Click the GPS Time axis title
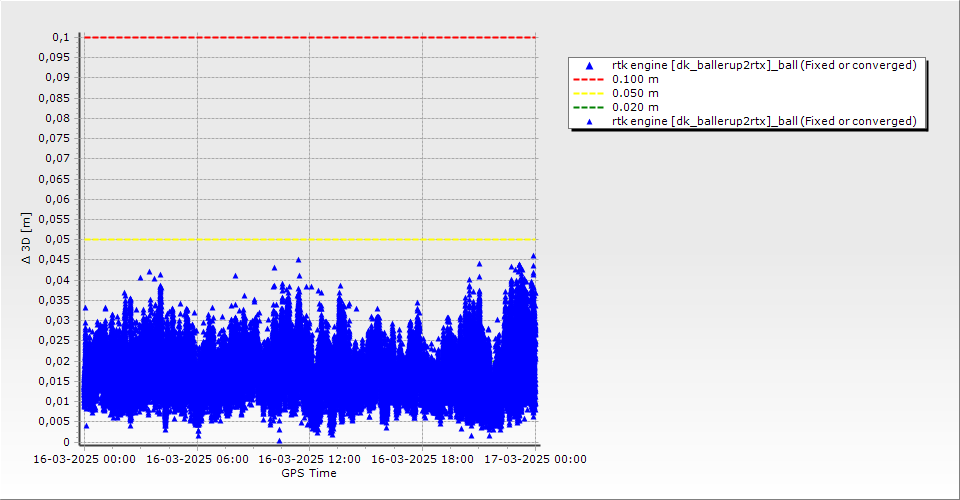 pyautogui.click(x=309, y=473)
